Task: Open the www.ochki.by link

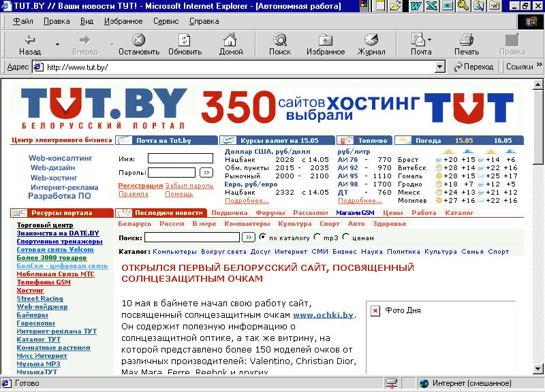Action: point(323,315)
